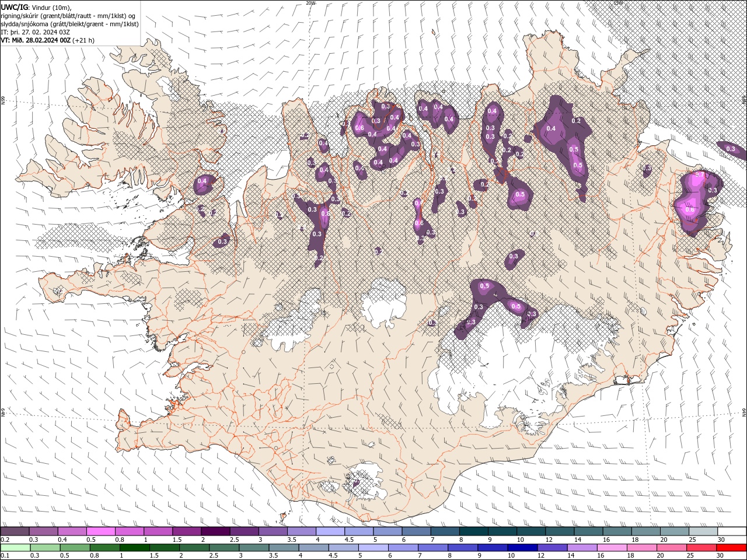Click the '20W' longitude label
747x560 pixels.
pyautogui.click(x=311, y=3)
